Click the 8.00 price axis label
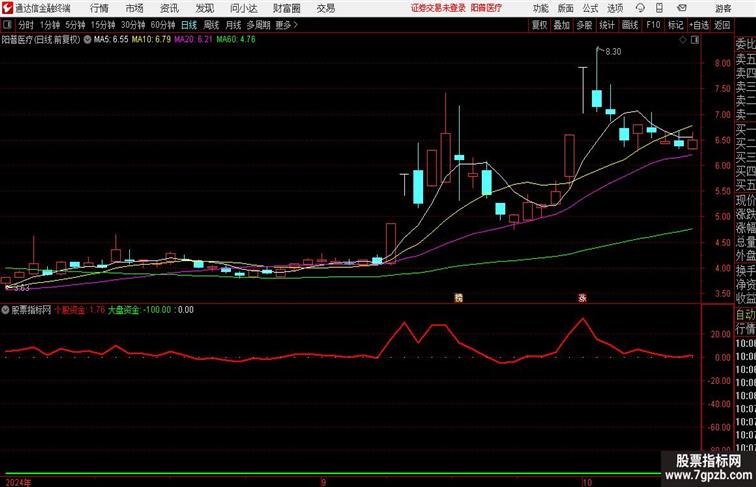 point(723,63)
